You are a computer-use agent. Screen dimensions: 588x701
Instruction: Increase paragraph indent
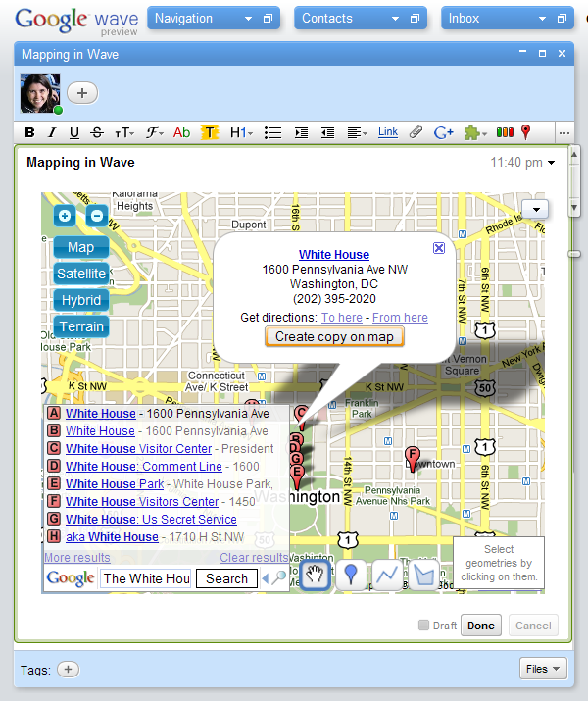click(301, 132)
